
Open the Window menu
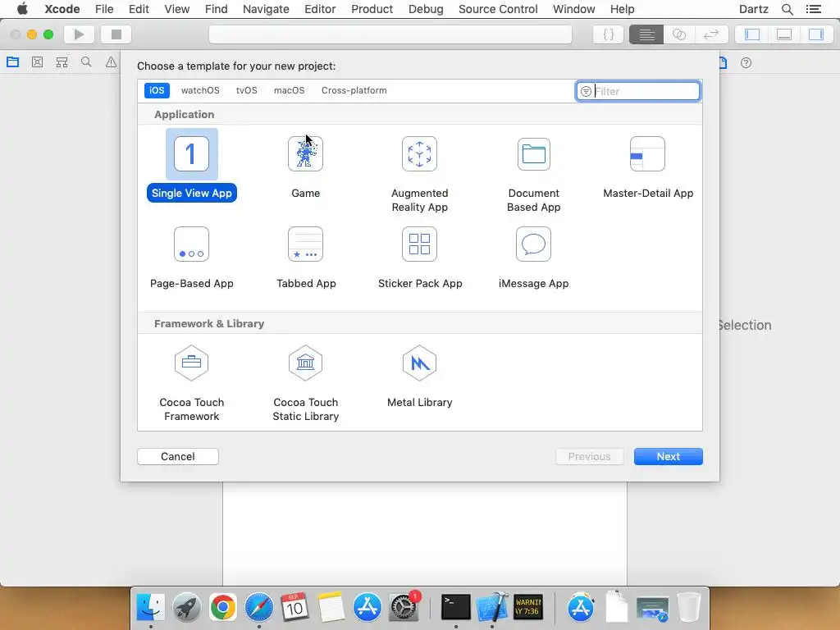click(x=573, y=9)
